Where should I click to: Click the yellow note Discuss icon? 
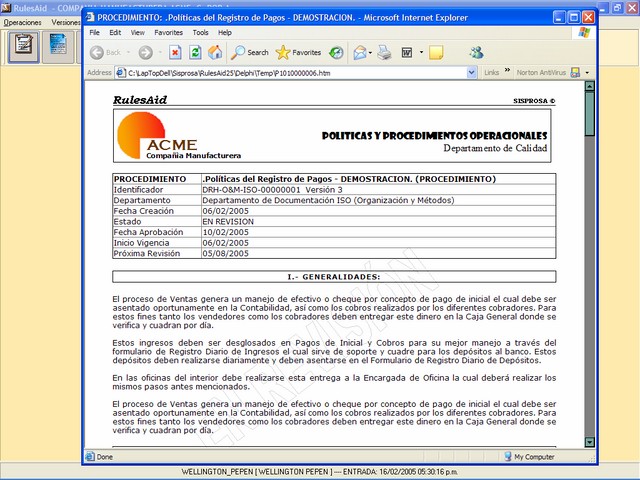click(436, 52)
